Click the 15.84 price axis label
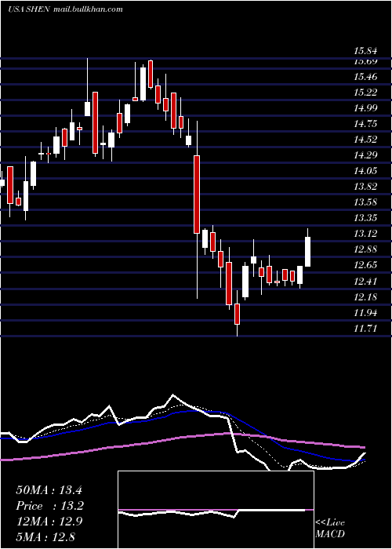 (x=365, y=51)
